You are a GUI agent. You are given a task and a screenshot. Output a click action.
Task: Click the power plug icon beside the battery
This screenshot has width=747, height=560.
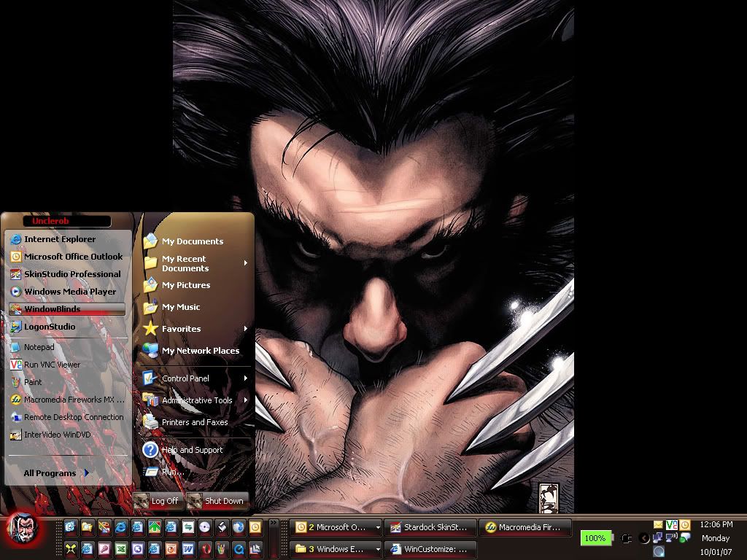pos(627,539)
